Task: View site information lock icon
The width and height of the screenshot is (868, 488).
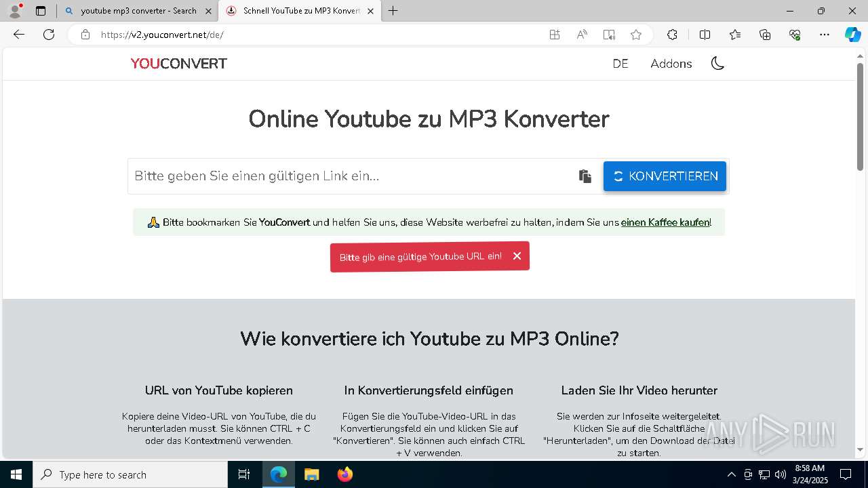Action: pyautogui.click(x=85, y=35)
